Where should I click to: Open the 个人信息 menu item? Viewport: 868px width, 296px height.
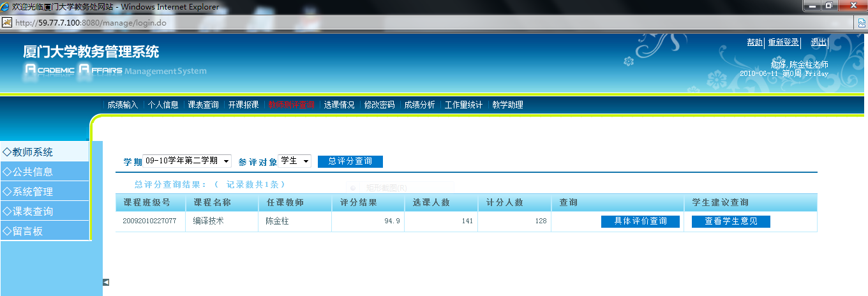tap(163, 105)
